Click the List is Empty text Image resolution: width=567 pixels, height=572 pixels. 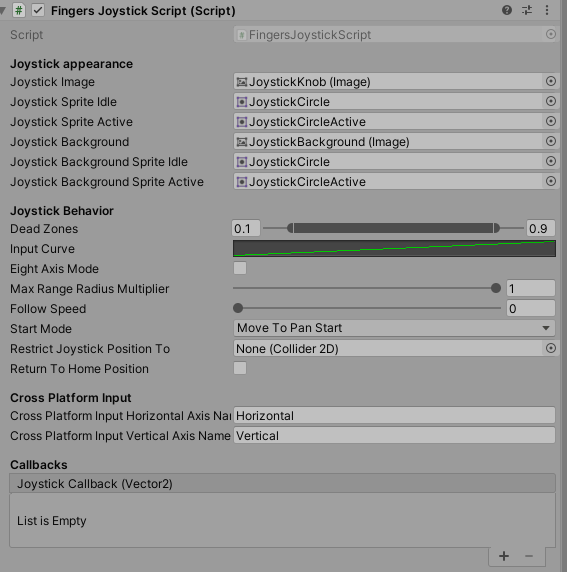[x=52, y=521]
